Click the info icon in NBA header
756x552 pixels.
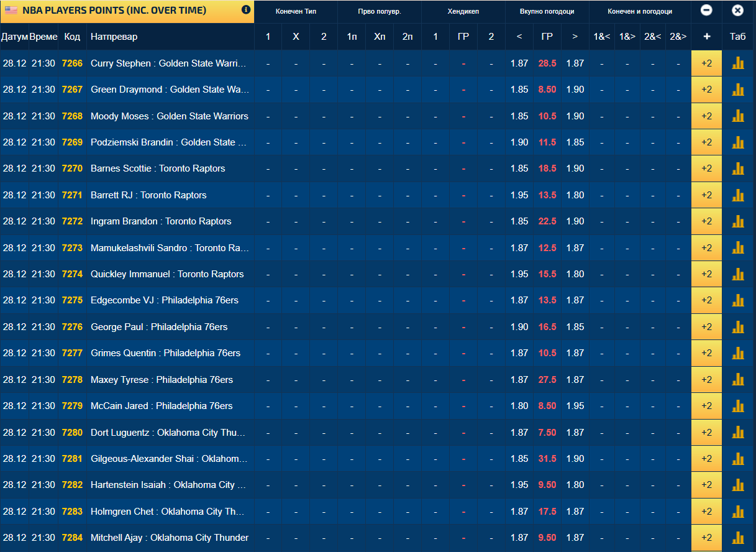click(x=246, y=10)
